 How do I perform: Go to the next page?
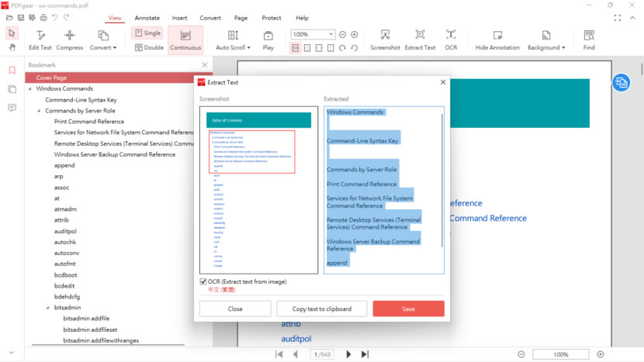point(348,354)
